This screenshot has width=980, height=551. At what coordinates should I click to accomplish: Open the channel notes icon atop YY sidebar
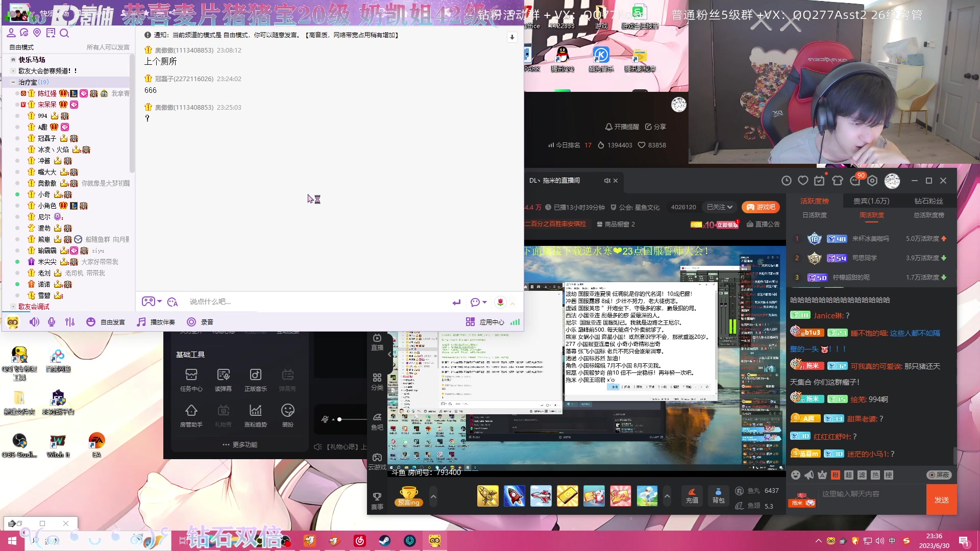pyautogui.click(x=51, y=33)
